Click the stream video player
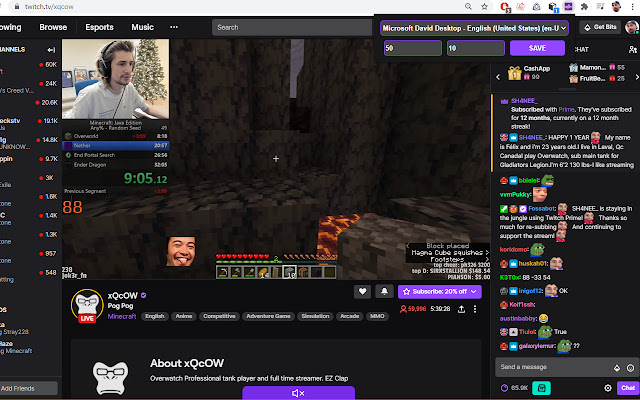The width and height of the screenshot is (640, 400). click(x=276, y=159)
